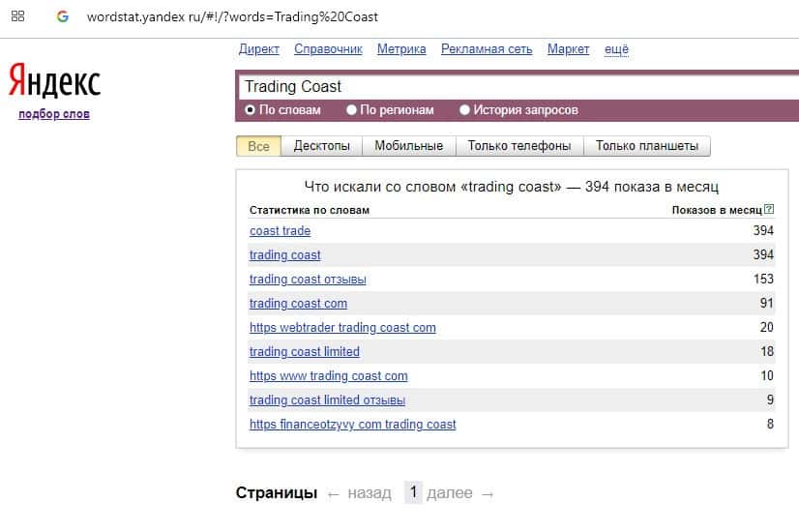Click the подбор слов link
The height and width of the screenshot is (532, 799).
[x=54, y=113]
